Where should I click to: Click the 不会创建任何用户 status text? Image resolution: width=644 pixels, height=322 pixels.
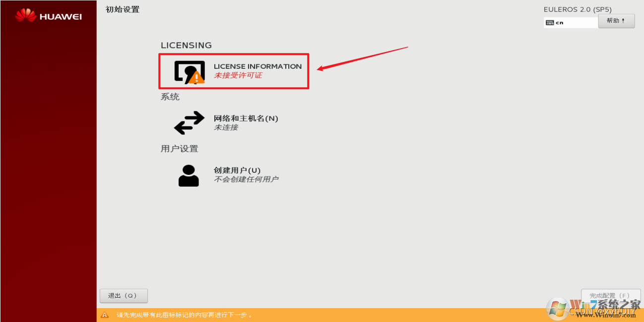click(246, 179)
